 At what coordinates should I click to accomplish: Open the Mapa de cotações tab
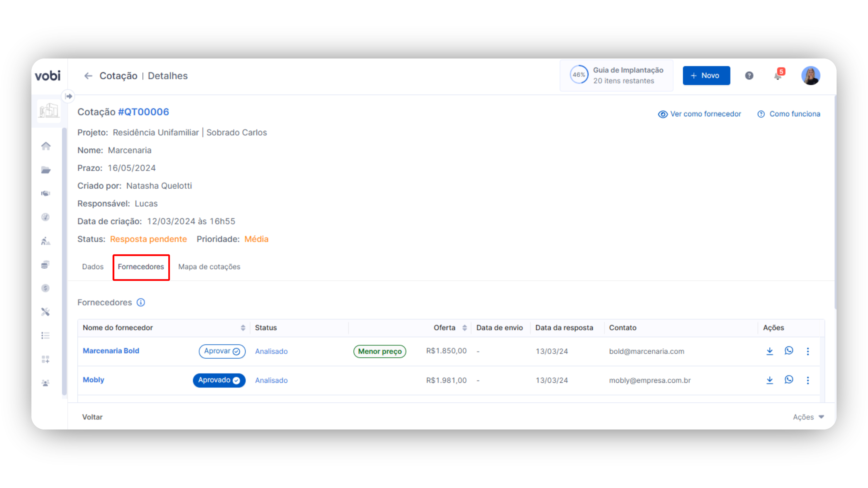(x=209, y=266)
